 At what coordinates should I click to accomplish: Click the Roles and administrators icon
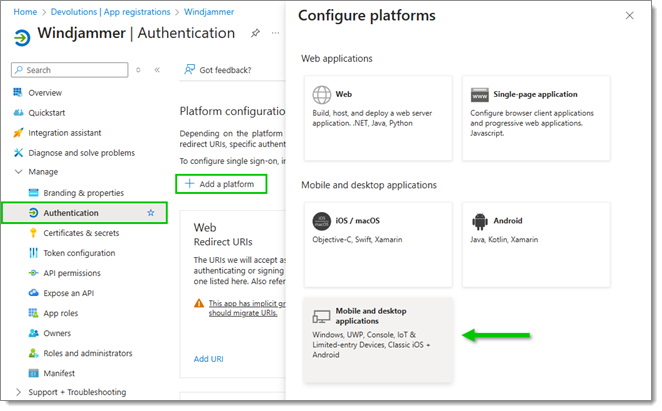click(x=33, y=353)
